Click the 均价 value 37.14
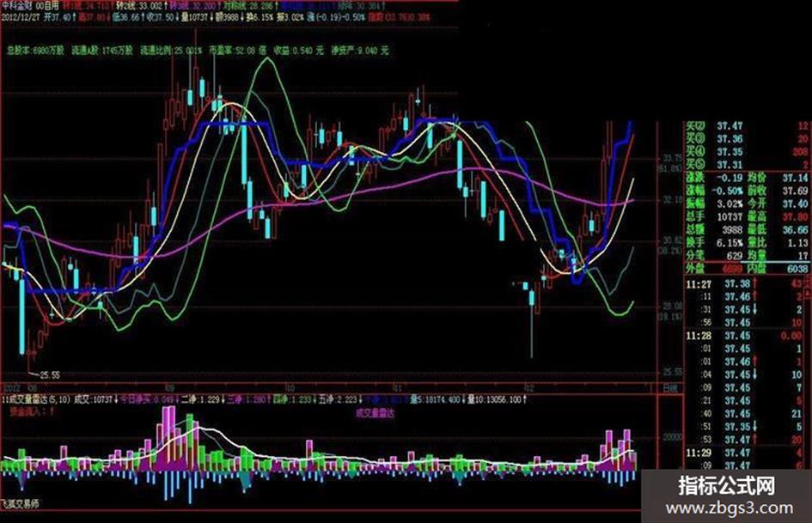Viewport: 812px width, 523px height. (795, 178)
